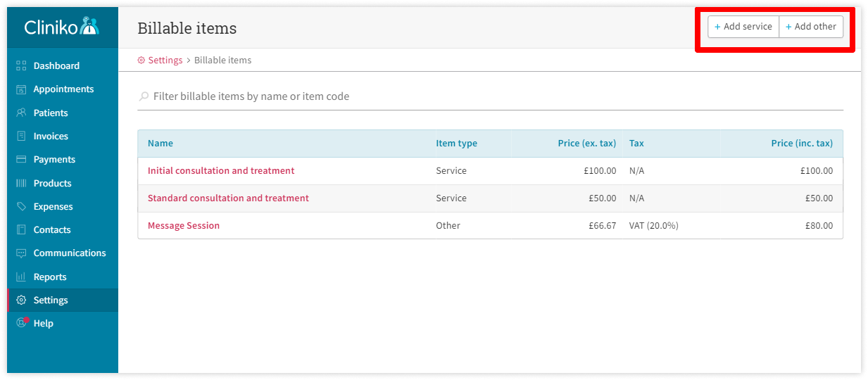Click the Help lifebuoy icon
Screen dimensions: 868x380
[x=21, y=323]
